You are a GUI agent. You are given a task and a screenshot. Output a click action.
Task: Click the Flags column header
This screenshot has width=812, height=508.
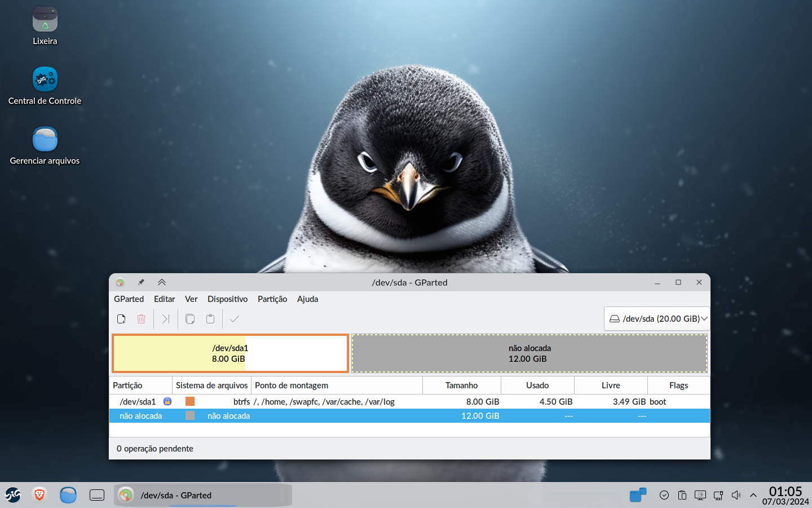[x=678, y=386]
